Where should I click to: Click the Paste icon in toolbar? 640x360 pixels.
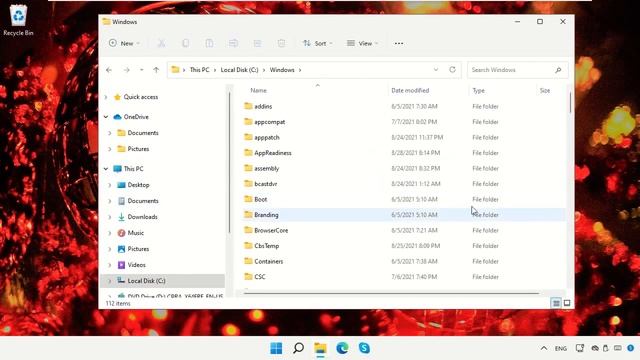point(209,43)
